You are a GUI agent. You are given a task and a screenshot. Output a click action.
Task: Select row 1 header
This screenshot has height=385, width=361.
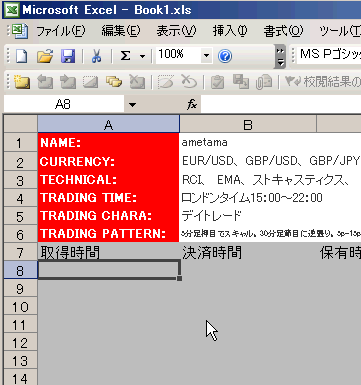coord(21,143)
